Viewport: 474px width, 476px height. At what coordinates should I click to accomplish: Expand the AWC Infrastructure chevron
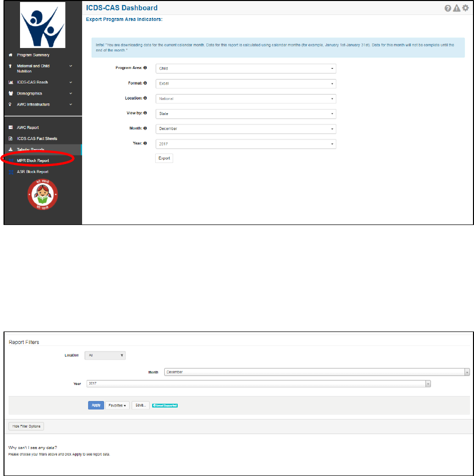pyautogui.click(x=71, y=104)
